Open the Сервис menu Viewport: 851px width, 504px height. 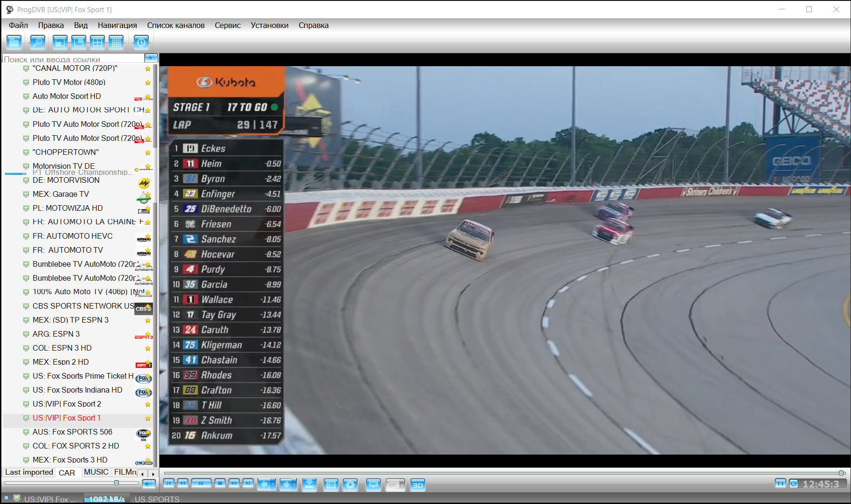pos(228,25)
